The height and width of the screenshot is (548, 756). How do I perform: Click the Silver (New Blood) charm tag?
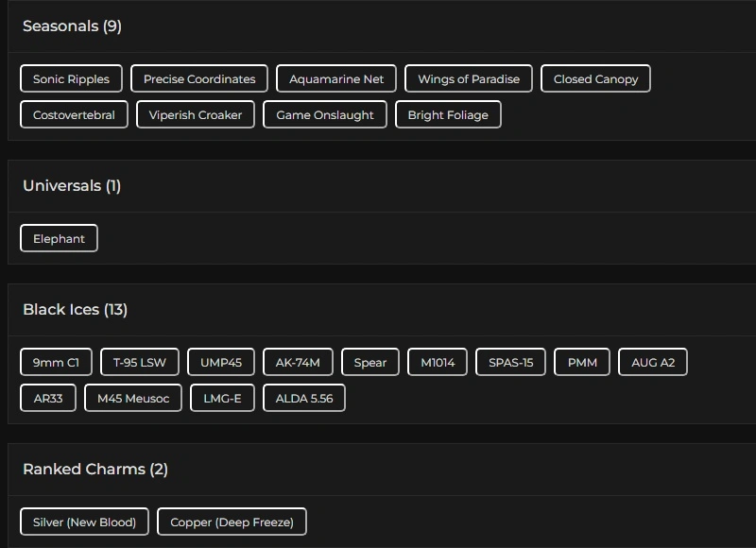pyautogui.click(x=84, y=522)
